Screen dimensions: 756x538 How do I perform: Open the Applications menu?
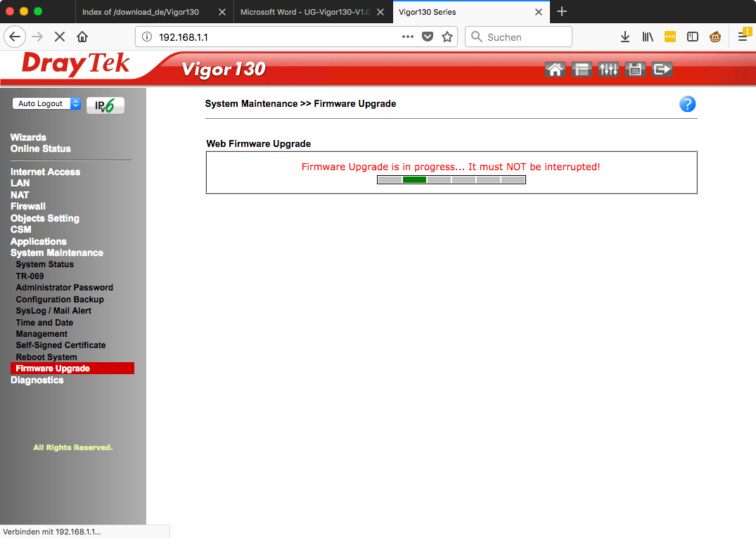point(39,241)
